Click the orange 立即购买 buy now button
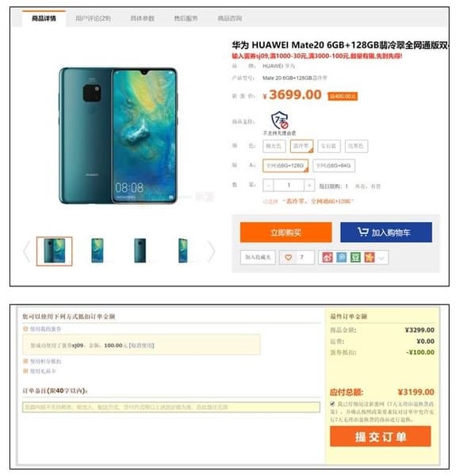The height and width of the screenshot is (476, 456). [285, 232]
